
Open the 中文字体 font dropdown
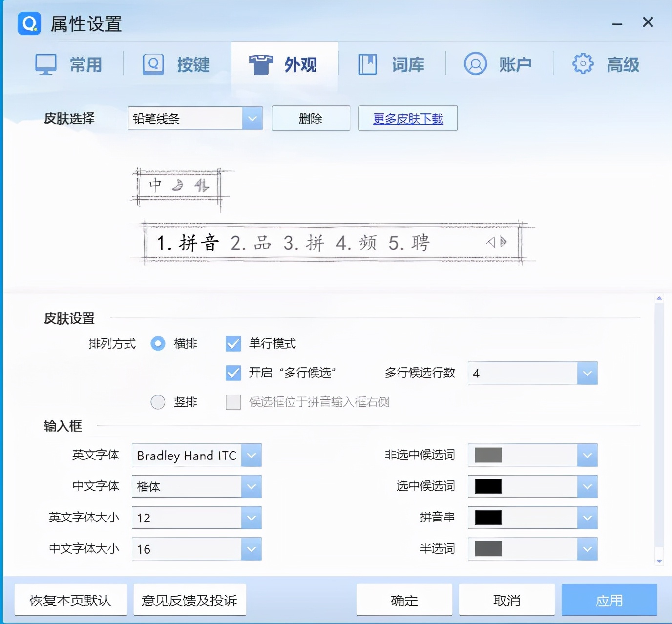pos(252,486)
